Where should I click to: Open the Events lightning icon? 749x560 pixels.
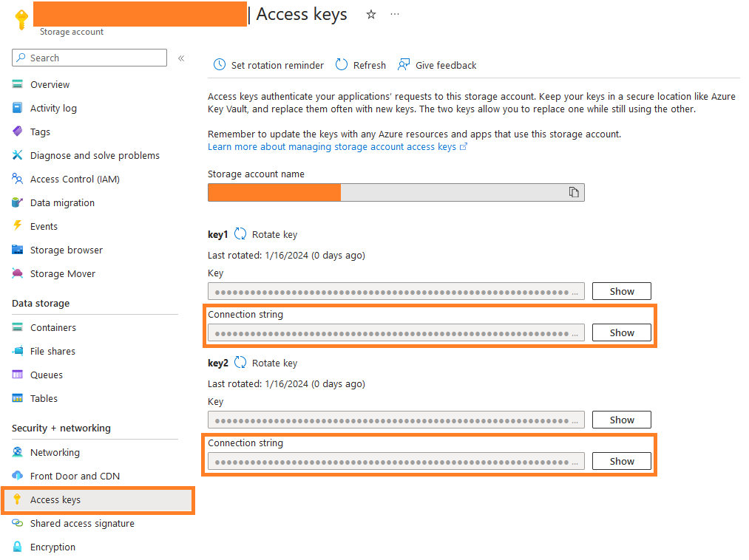pos(17,226)
